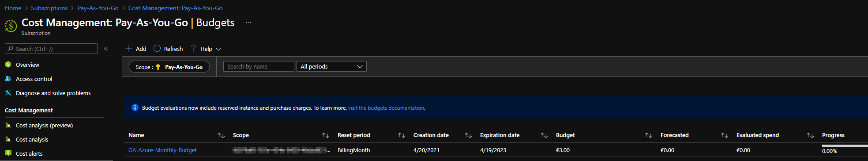Sort by Creation date column arrows
The height and width of the screenshot is (161, 868).
(468, 135)
